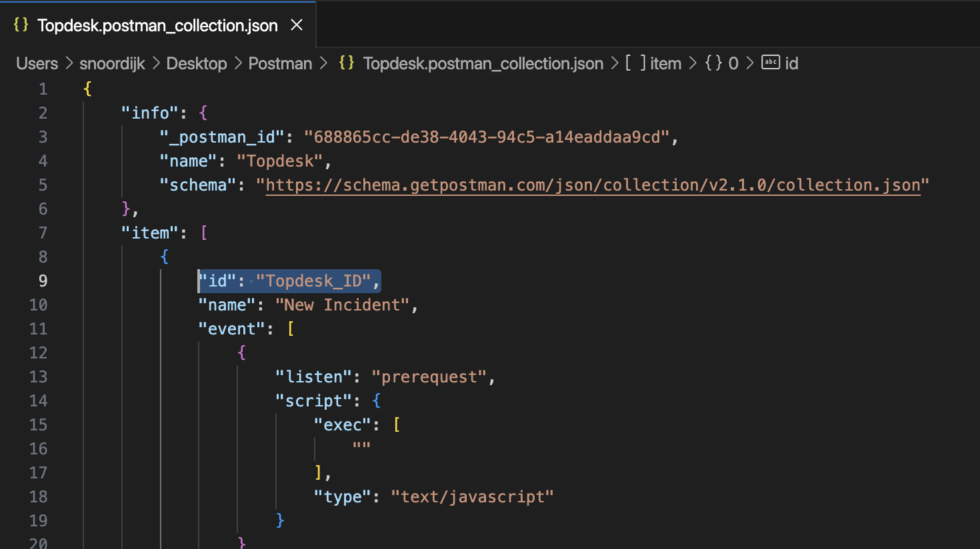Open the snoordijk breadcrumb folder
Viewport: 980px width, 549px height.
112,63
